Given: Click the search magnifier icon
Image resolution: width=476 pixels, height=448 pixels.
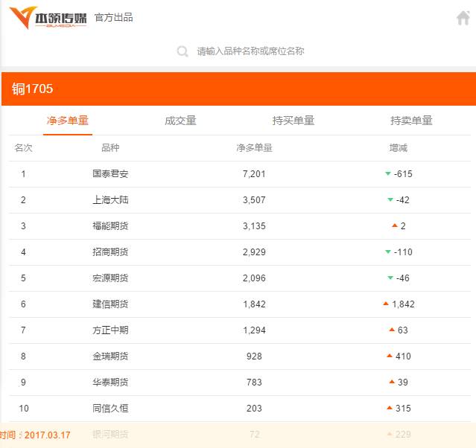Looking at the screenshot, I should (183, 51).
